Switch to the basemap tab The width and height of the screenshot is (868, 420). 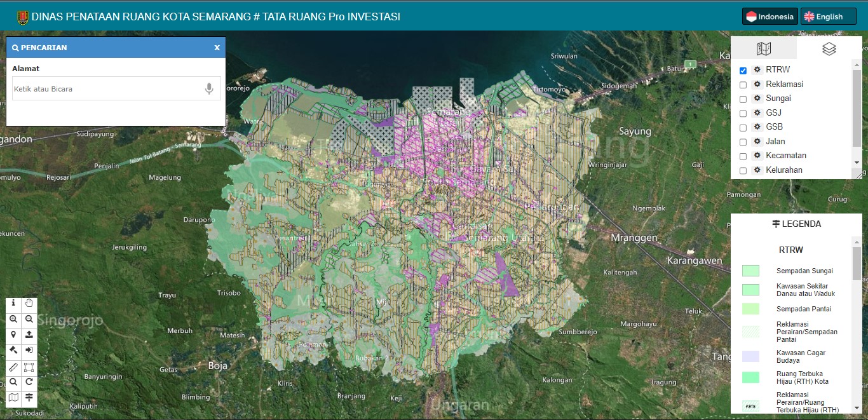click(x=763, y=49)
